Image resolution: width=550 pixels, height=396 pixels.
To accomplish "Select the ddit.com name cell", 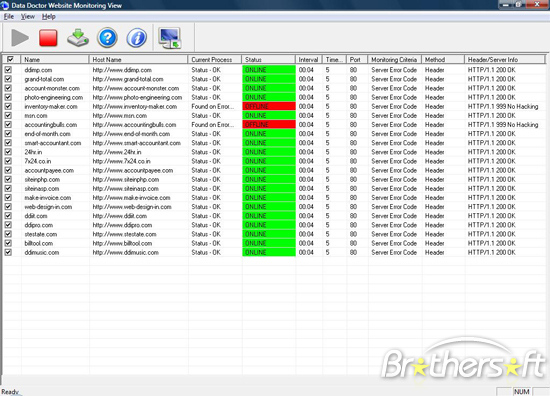I will pyautogui.click(x=36, y=216).
